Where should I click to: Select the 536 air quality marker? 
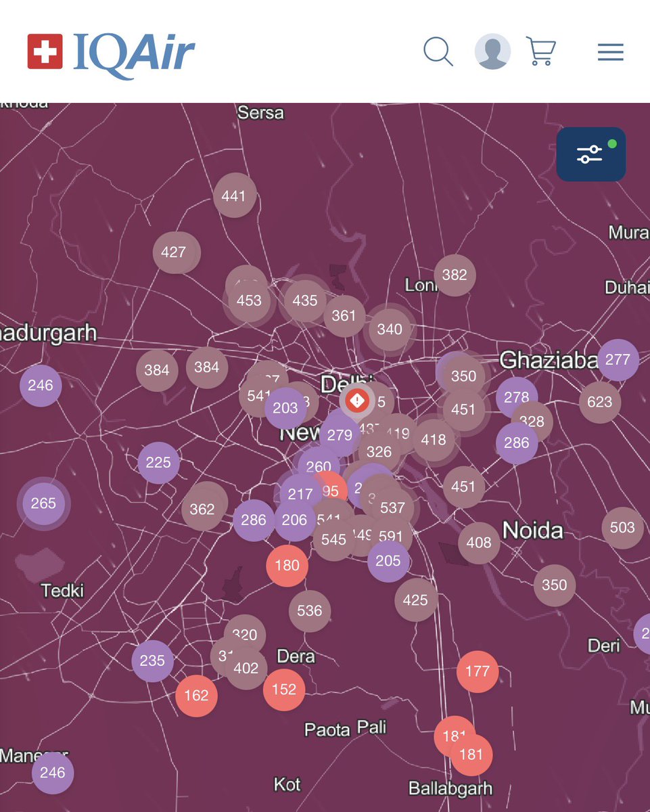pyautogui.click(x=310, y=611)
